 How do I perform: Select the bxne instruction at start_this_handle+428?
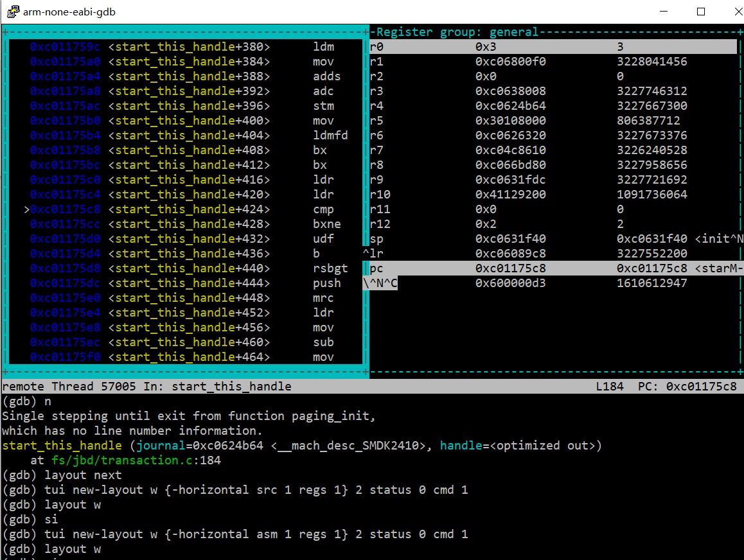coord(185,224)
